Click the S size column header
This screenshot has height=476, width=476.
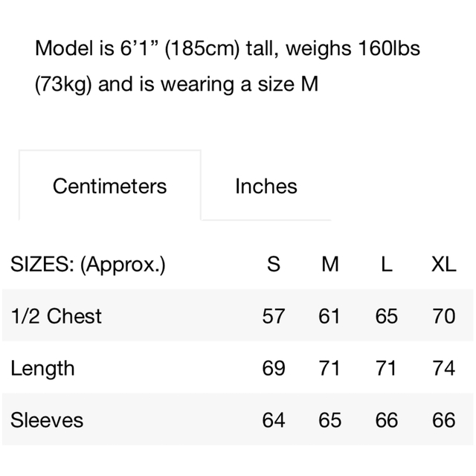(x=274, y=264)
